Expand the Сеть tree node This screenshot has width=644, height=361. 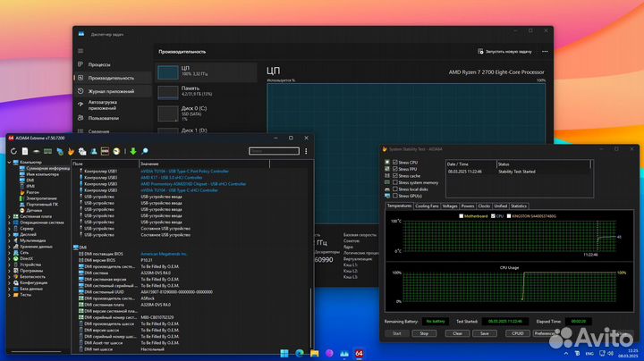point(10,253)
